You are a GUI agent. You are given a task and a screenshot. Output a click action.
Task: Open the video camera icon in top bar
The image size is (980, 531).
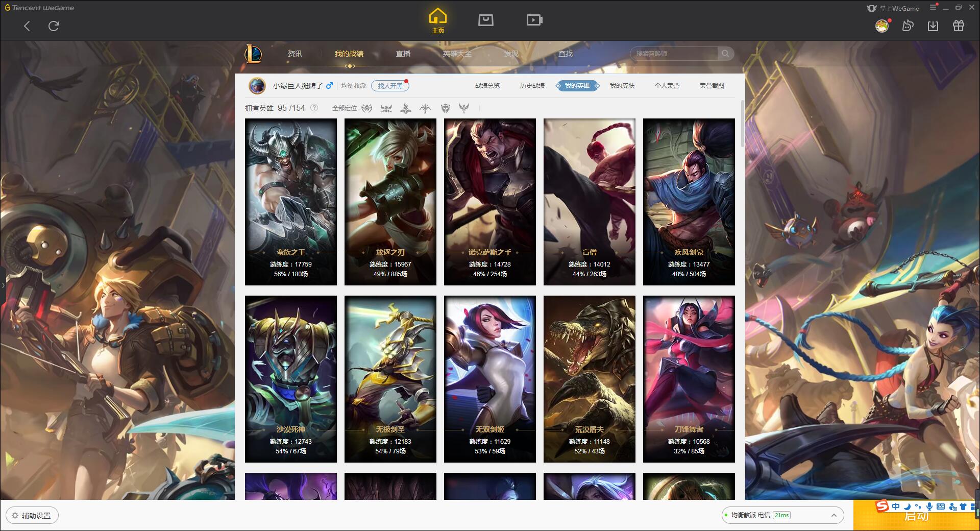pos(534,20)
